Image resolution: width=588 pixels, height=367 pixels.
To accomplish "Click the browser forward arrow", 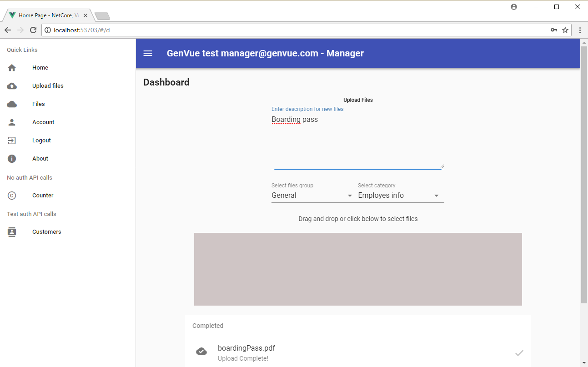I will tap(20, 30).
